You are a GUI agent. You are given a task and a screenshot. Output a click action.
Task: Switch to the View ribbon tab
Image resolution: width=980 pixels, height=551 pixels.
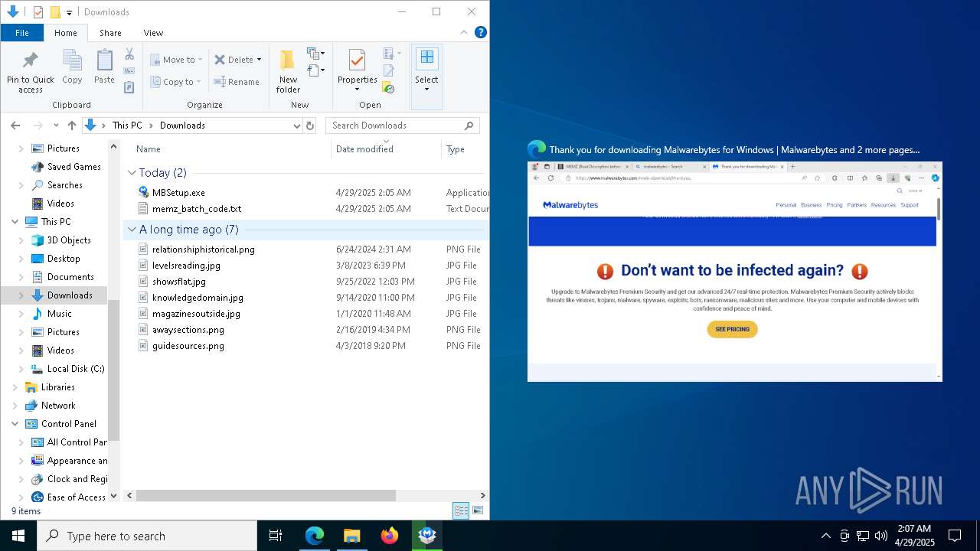pos(153,33)
